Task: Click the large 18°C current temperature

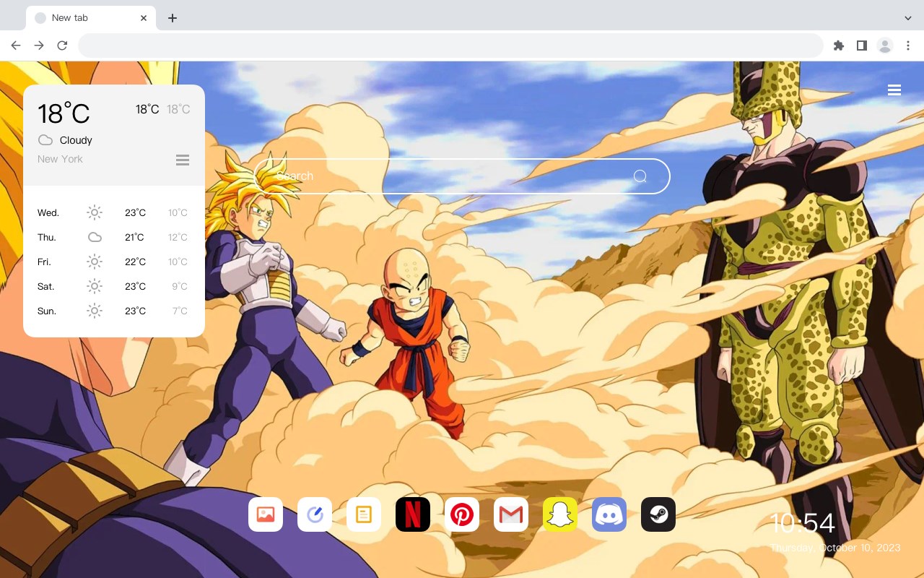Action: point(64,113)
